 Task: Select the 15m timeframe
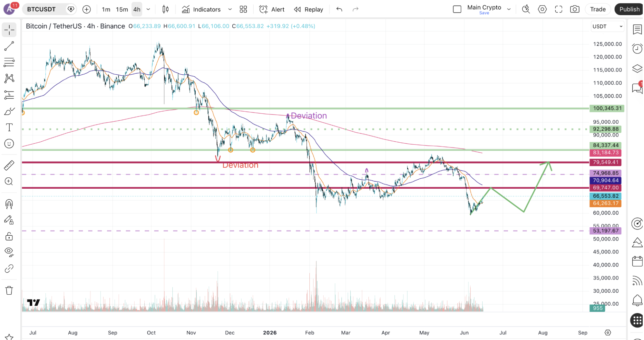coord(122,9)
